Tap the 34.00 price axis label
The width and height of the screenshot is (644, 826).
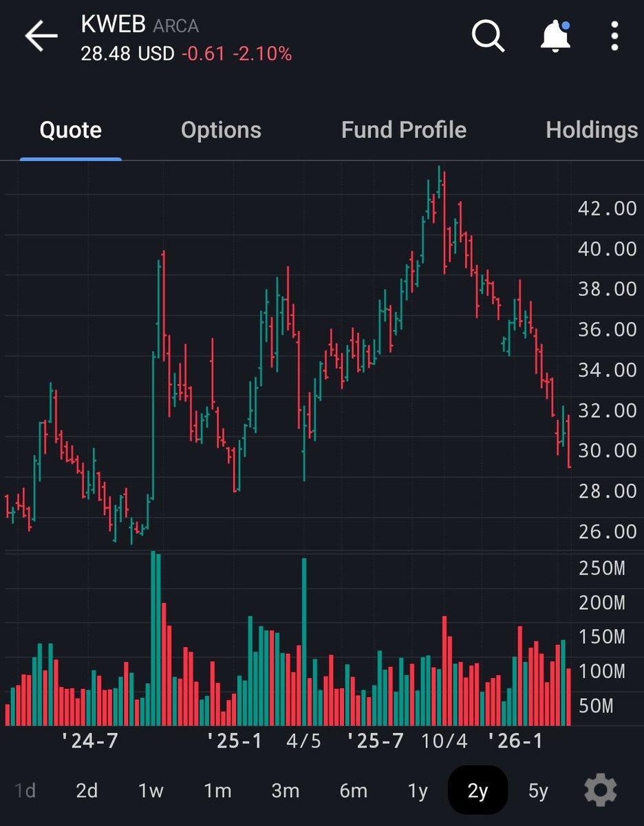click(608, 370)
